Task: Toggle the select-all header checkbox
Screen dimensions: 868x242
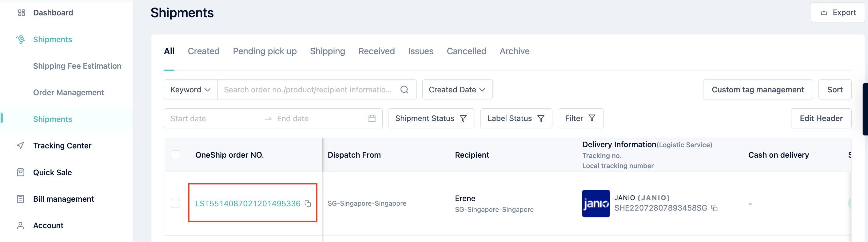Action: (176, 155)
